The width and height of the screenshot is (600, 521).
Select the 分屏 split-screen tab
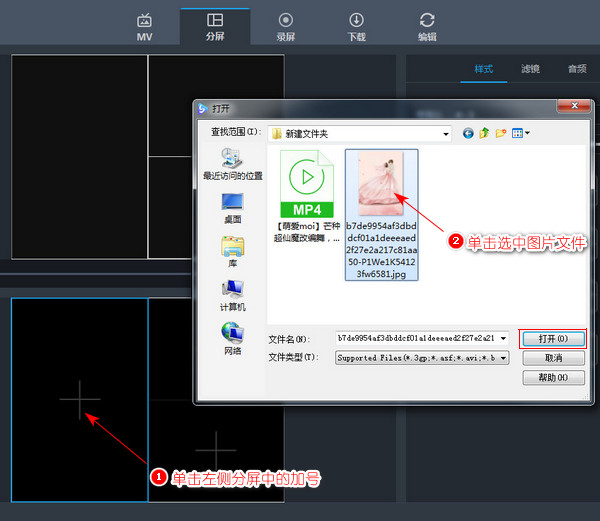point(215,27)
